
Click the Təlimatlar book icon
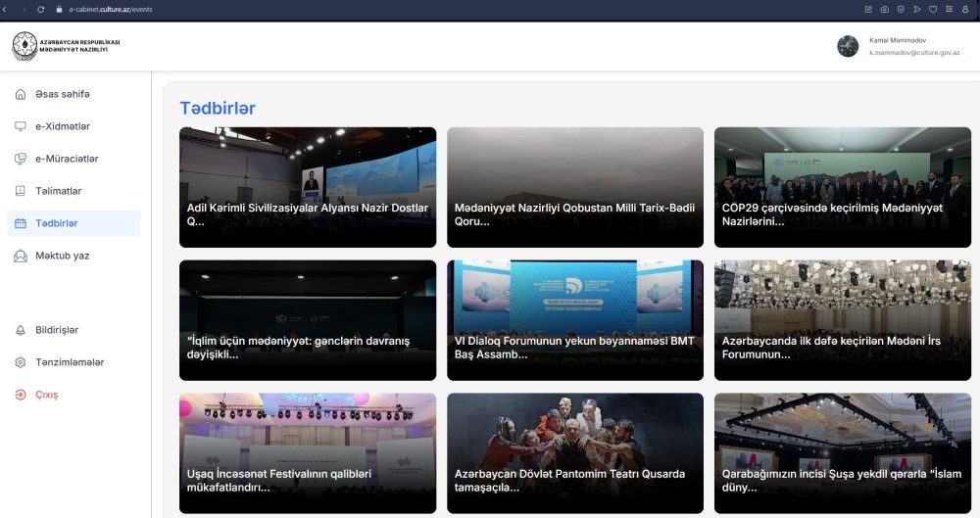click(x=21, y=191)
